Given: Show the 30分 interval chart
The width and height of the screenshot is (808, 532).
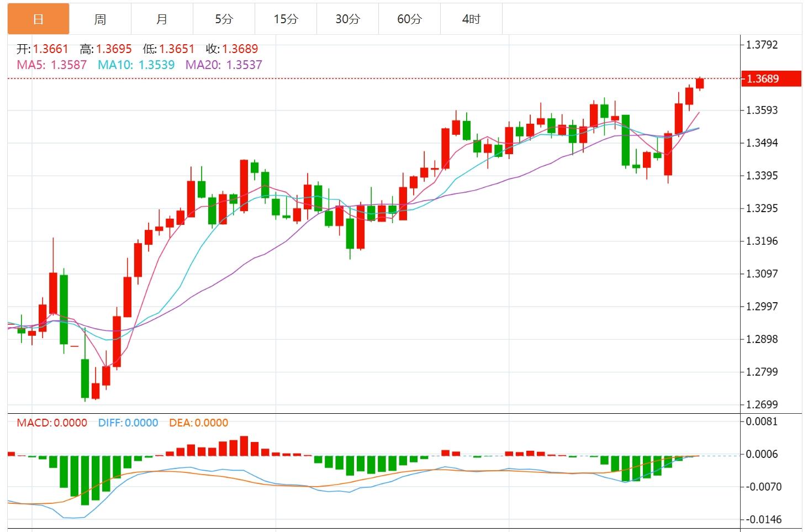Looking at the screenshot, I should 347,19.
